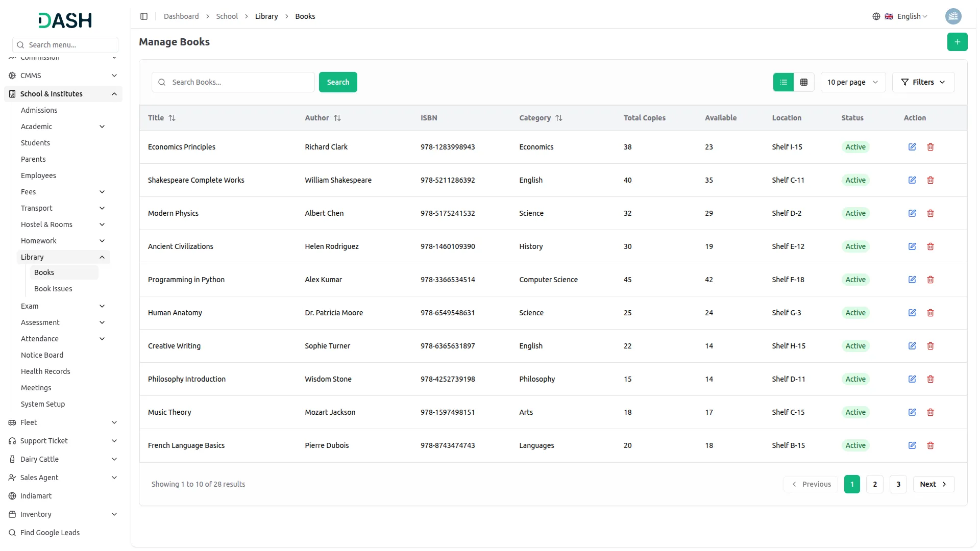
Task: Edit French Language Basics book
Action: pos(912,445)
